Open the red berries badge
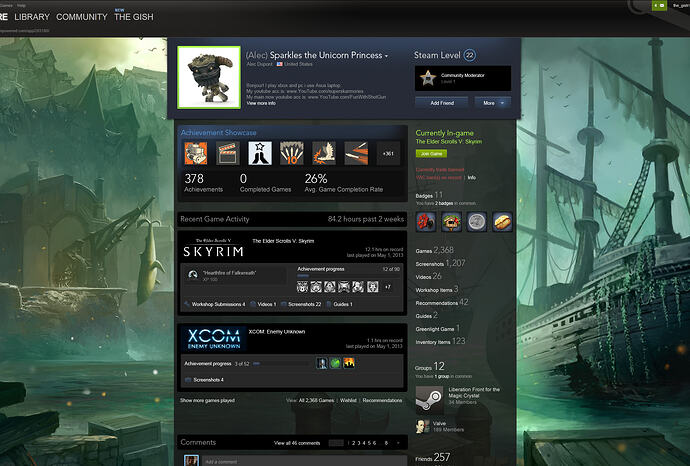 [426, 221]
